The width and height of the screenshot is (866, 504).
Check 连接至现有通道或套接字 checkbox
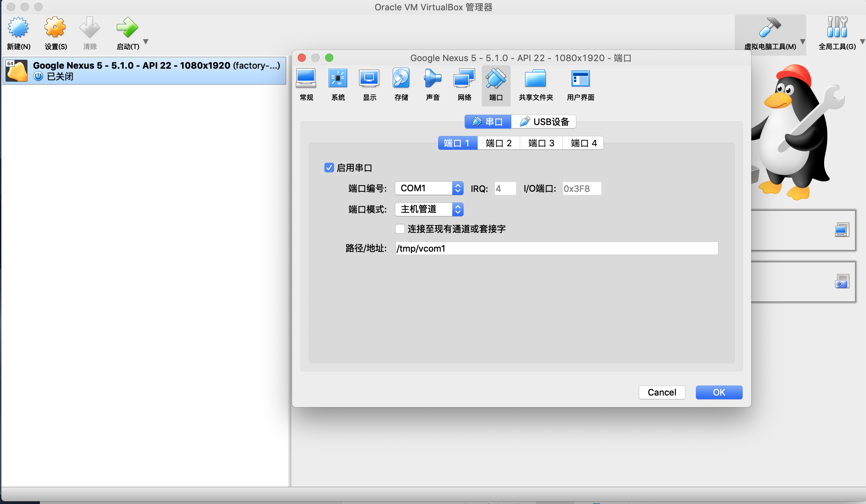pos(400,229)
